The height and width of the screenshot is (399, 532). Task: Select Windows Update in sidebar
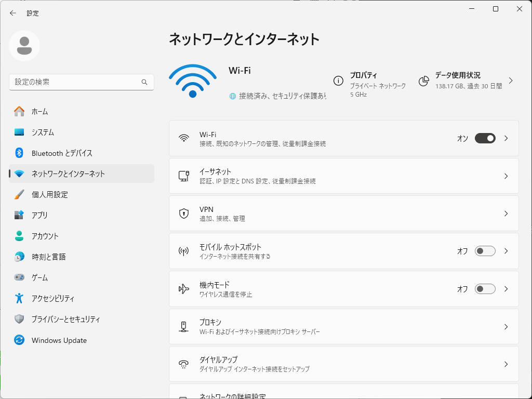(x=82, y=340)
